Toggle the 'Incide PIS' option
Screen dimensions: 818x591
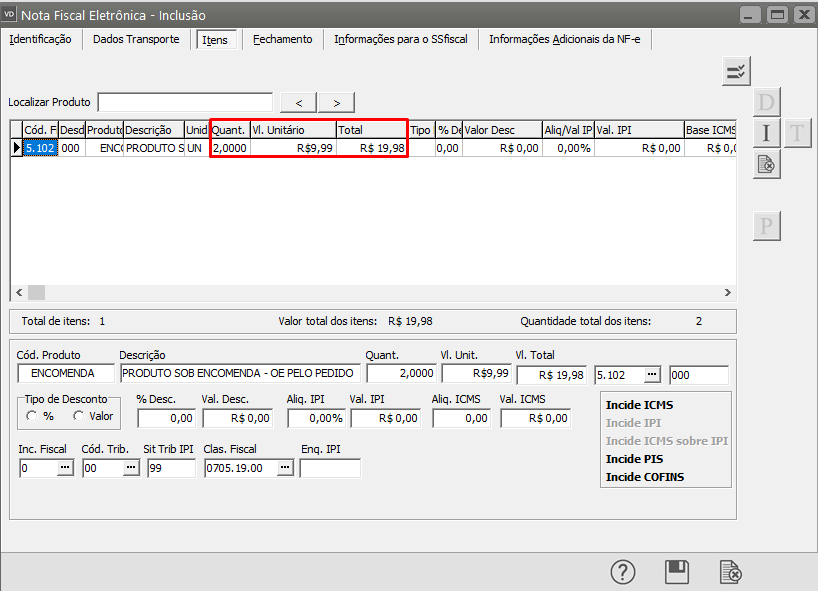tap(634, 459)
